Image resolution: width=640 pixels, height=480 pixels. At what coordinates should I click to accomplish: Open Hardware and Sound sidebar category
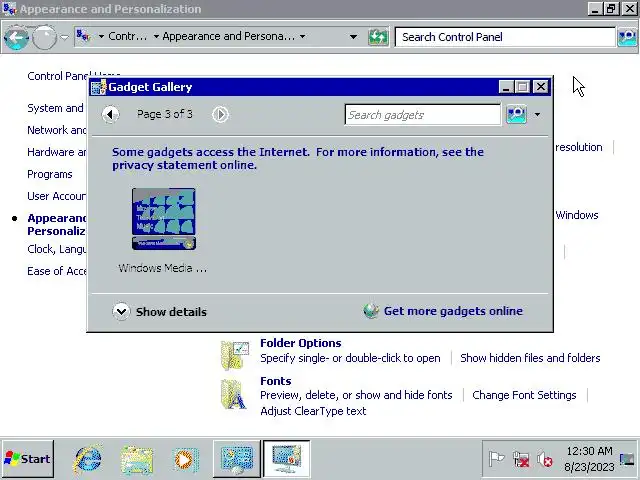pos(56,152)
